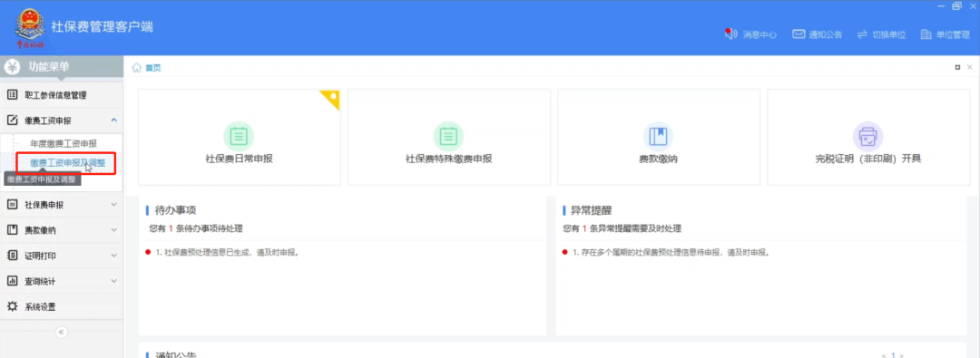Click the 证明打印 sidebar icon

pyautogui.click(x=12, y=256)
